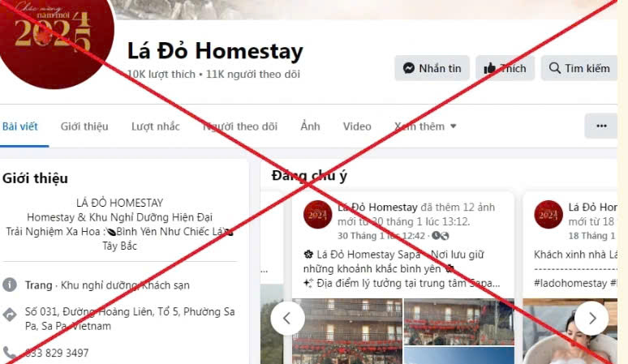This screenshot has width=628, height=364.
Task: Switch to the Giới thiệu tab
Action: click(84, 126)
